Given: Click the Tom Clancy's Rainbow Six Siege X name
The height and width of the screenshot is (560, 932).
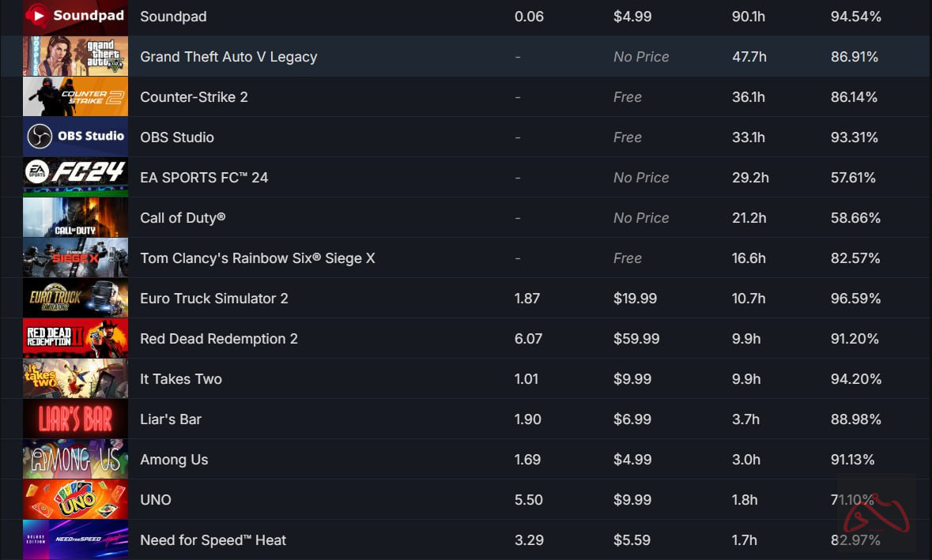Looking at the screenshot, I should click(x=257, y=258).
